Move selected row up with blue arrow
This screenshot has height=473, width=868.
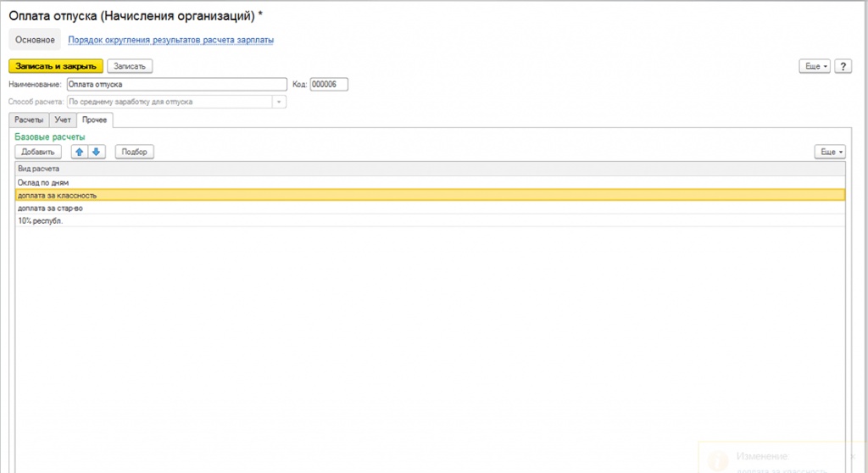pyautogui.click(x=81, y=152)
